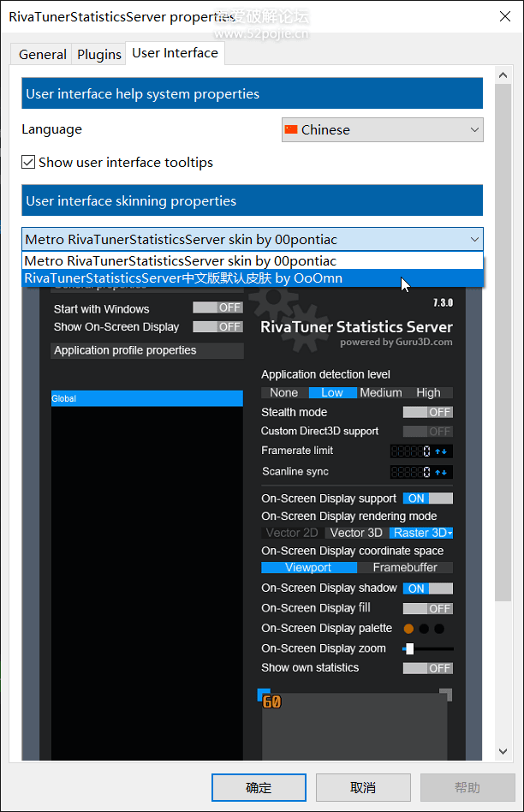Screen dimensions: 524x812
Task: Toggle Show On-Screen Display switch
Action: tap(217, 326)
